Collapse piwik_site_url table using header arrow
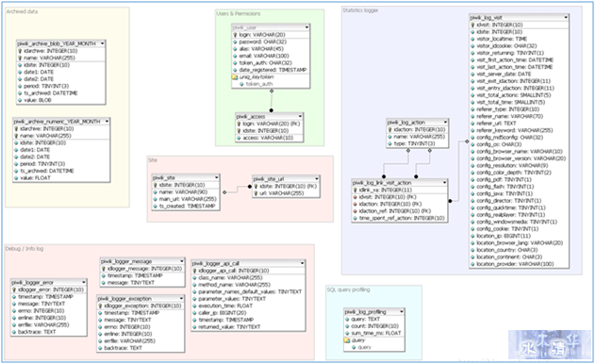The height and width of the screenshot is (364, 596). pos(316,178)
